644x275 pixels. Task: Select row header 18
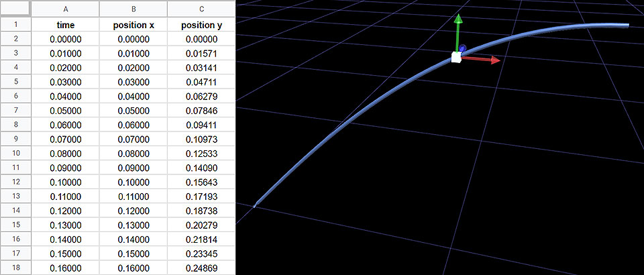pos(15,268)
